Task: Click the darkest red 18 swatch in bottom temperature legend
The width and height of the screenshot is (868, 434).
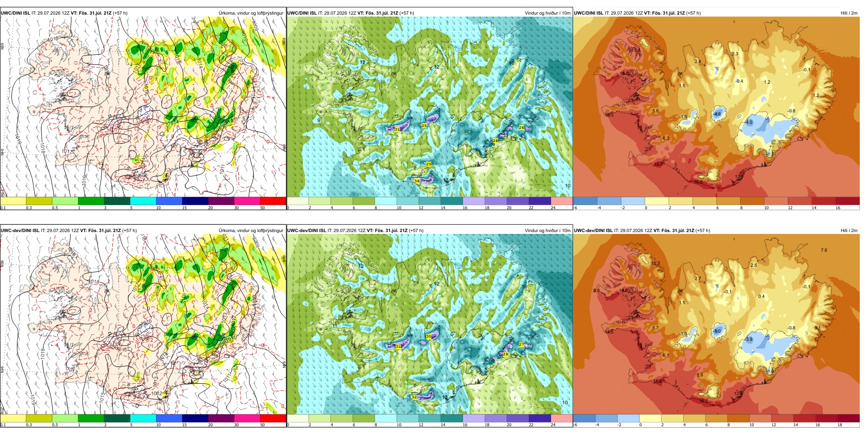Action: pyautogui.click(x=849, y=418)
